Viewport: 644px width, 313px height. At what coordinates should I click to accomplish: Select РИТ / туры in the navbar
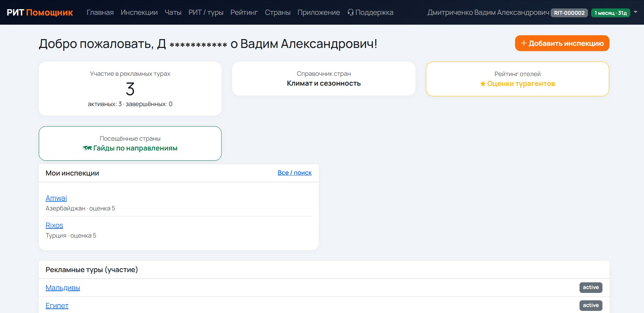click(x=206, y=12)
